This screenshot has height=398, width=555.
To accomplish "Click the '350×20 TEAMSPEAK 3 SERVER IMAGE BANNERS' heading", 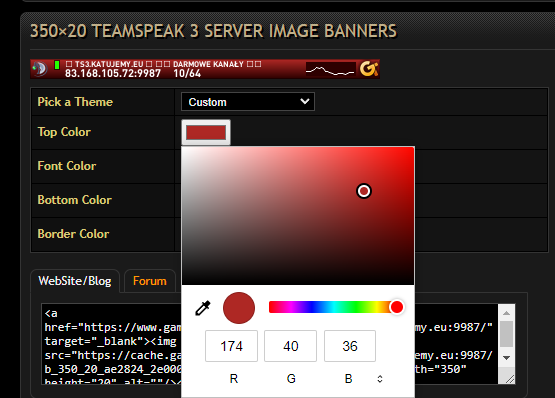I will pos(213,31).
